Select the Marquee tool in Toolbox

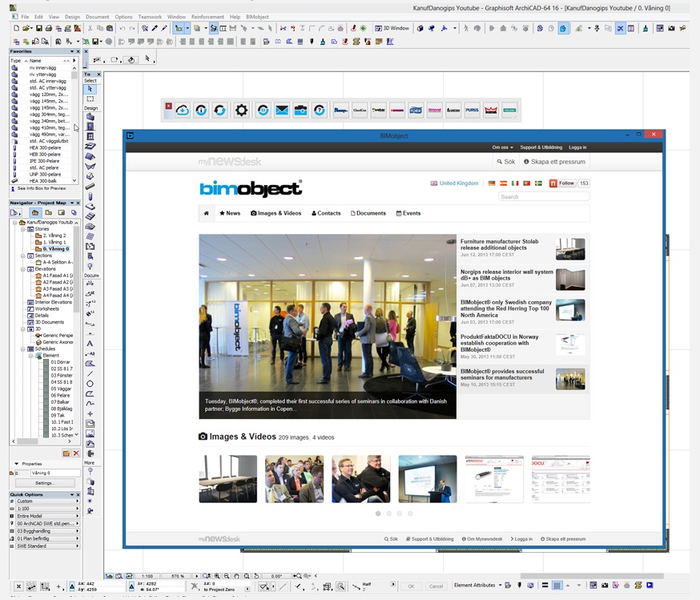(91, 99)
